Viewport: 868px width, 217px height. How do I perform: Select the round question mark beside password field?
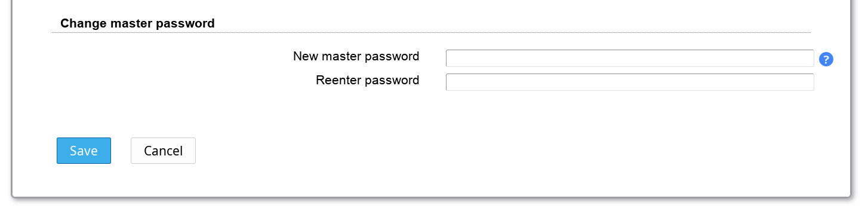(x=826, y=59)
